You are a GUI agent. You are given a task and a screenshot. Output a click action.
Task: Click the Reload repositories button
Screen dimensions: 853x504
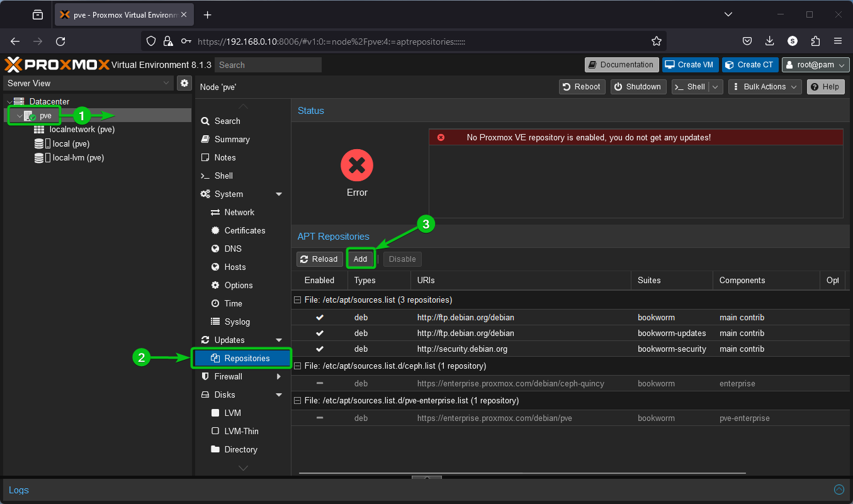coord(320,259)
